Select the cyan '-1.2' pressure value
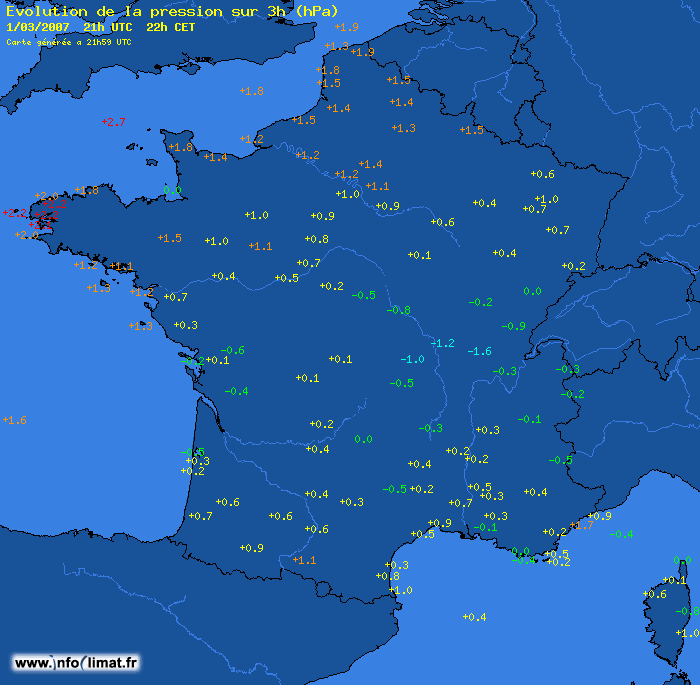The width and height of the screenshot is (700, 685). click(x=442, y=343)
